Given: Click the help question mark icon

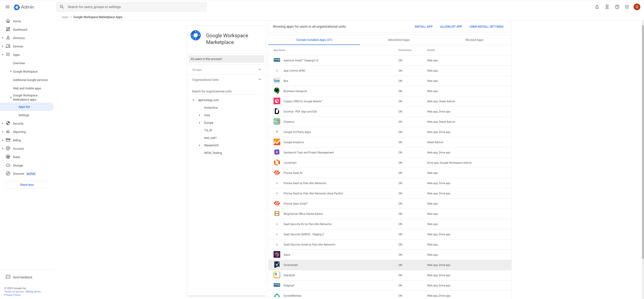Looking at the screenshot, I should click(x=617, y=7).
